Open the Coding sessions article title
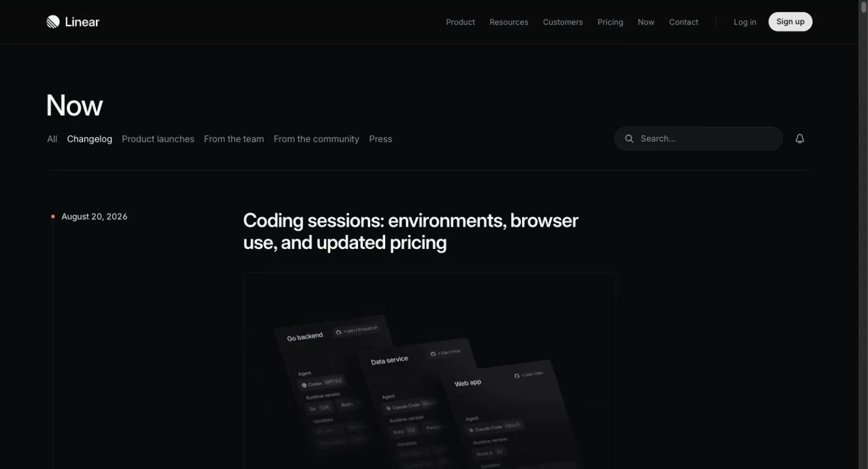Screen dimensions: 868x469 click(410, 231)
